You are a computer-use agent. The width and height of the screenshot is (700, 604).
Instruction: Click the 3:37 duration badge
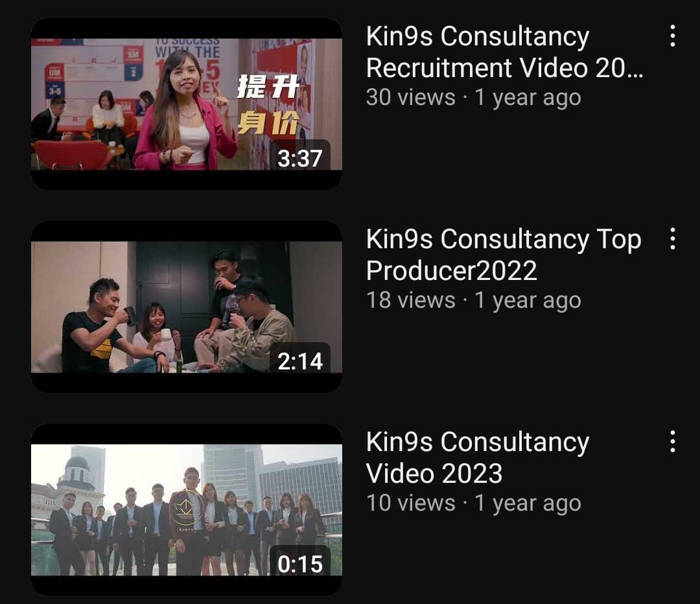(300, 158)
